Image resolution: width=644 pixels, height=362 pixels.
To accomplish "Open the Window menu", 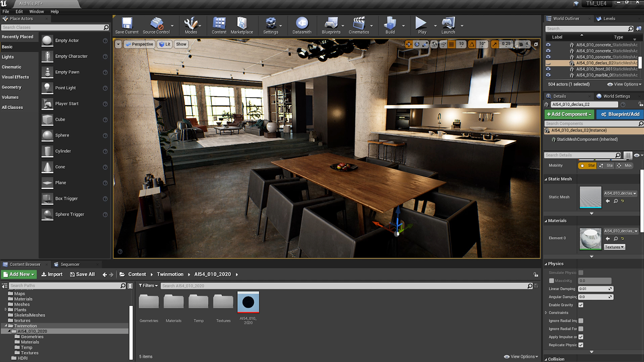I will pos(36,11).
